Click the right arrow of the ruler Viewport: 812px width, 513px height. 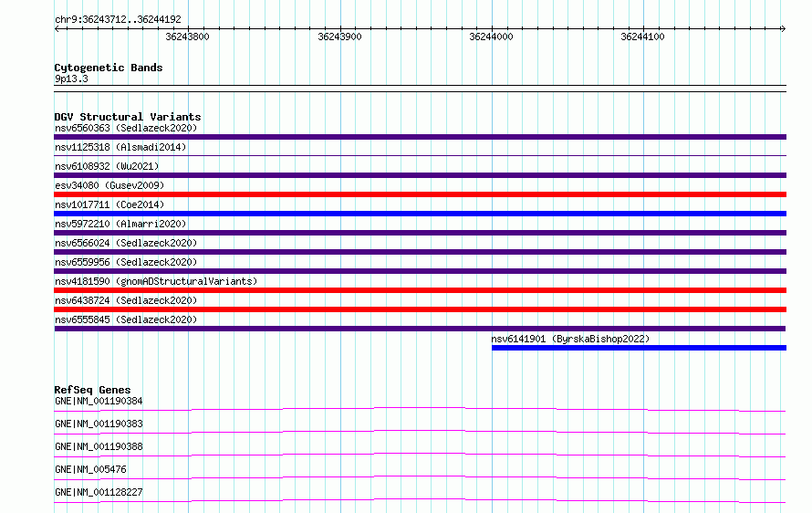click(x=783, y=29)
